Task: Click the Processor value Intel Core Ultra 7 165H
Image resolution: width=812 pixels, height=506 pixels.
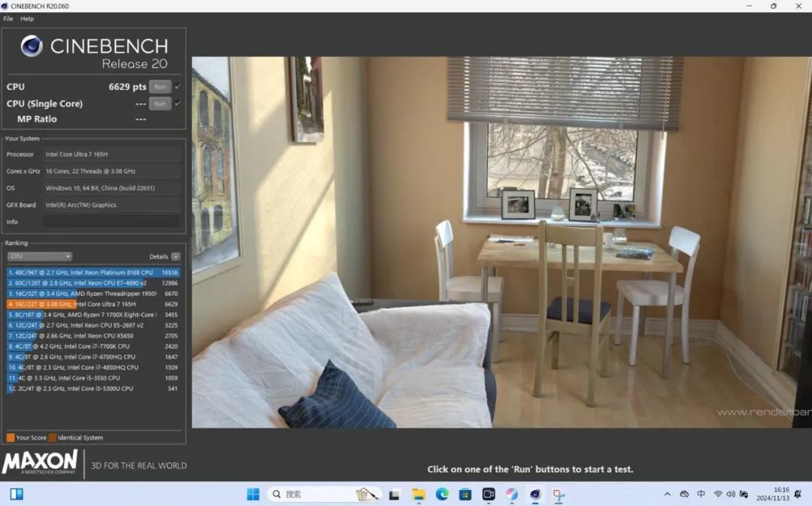Action: (111, 154)
